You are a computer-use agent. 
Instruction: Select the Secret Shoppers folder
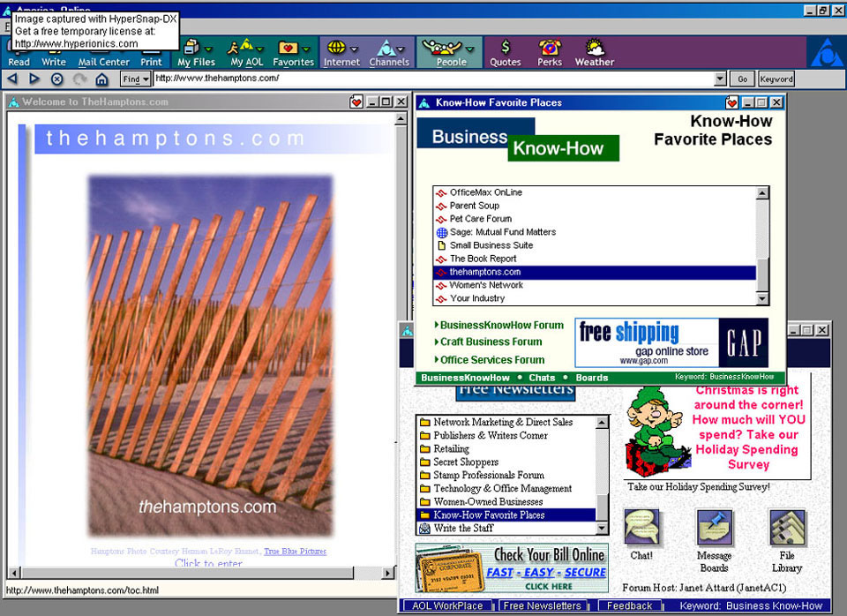[465, 462]
